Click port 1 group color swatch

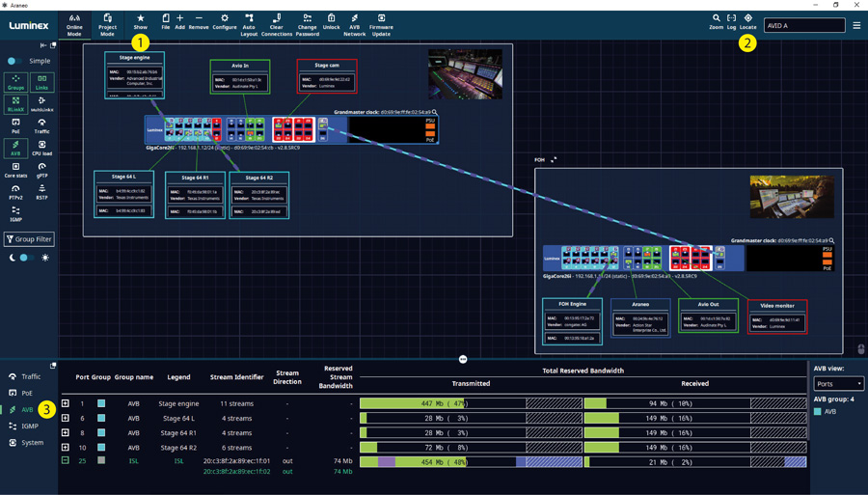(101, 403)
